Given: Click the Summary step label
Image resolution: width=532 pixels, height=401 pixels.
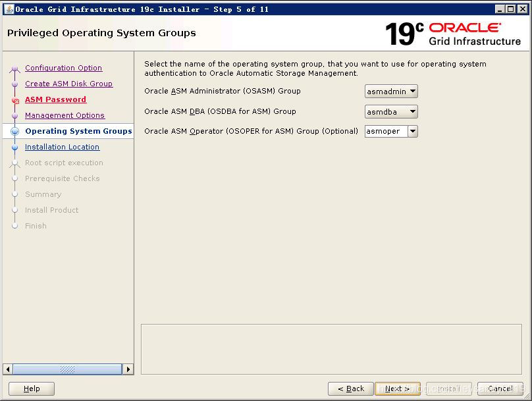Looking at the screenshot, I should (43, 194).
